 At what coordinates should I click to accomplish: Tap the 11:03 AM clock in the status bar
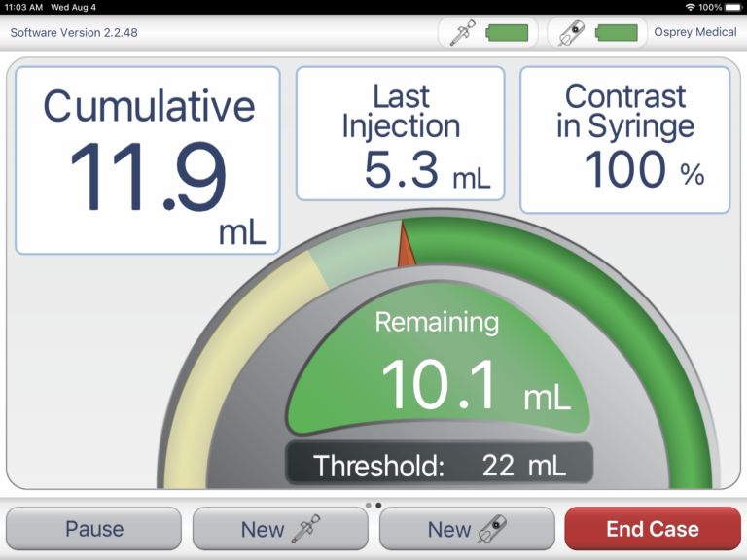pyautogui.click(x=23, y=7)
